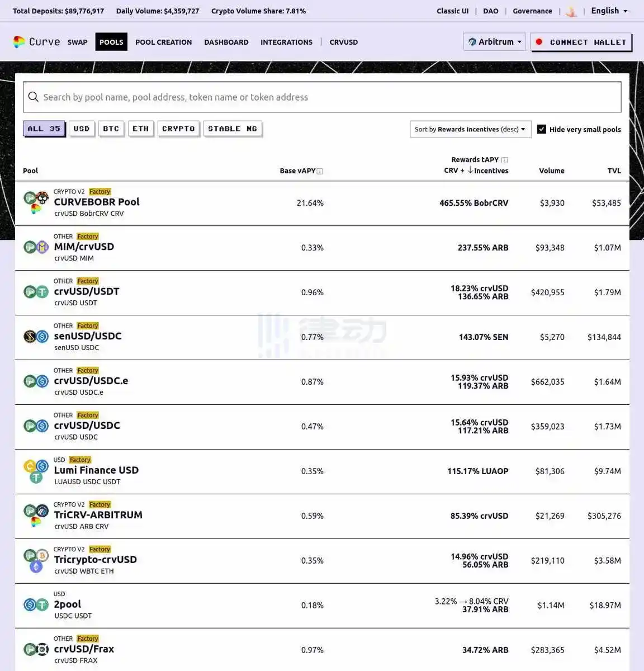
Task: Select the USD pool filter
Action: tap(82, 129)
